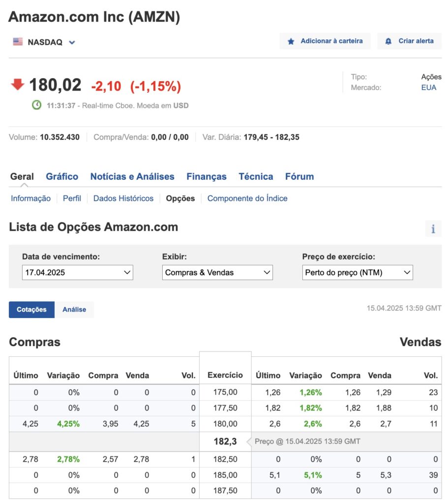The width and height of the screenshot is (447, 504).
Task: Click the Criar alerta button label
Action: [416, 41]
